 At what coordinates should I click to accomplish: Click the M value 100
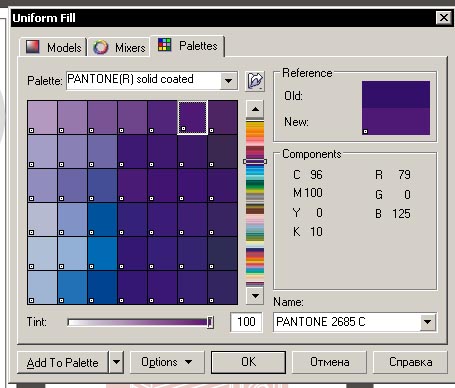313,193
